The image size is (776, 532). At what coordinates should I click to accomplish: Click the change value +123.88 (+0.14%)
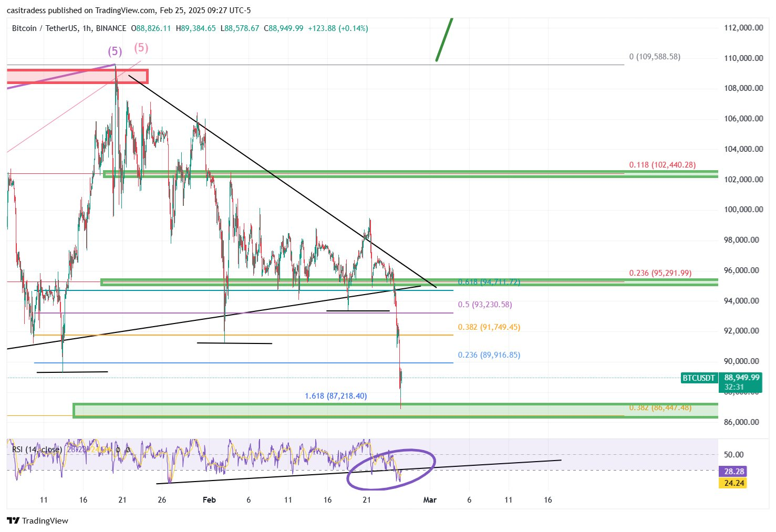338,28
